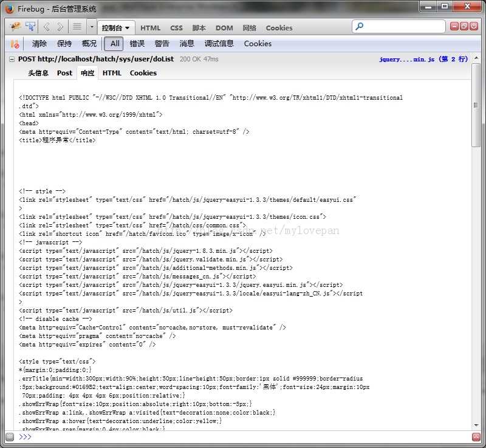This screenshot has height=448, width=486.
Task: Go forward with the right arrow
Action: click(60, 27)
